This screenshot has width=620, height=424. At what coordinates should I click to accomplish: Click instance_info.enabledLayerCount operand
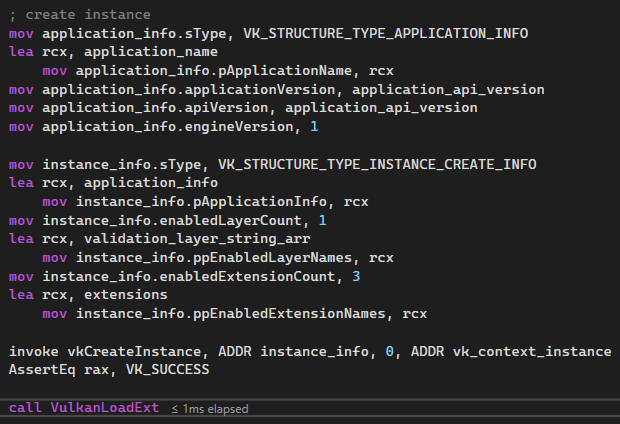tap(172, 220)
